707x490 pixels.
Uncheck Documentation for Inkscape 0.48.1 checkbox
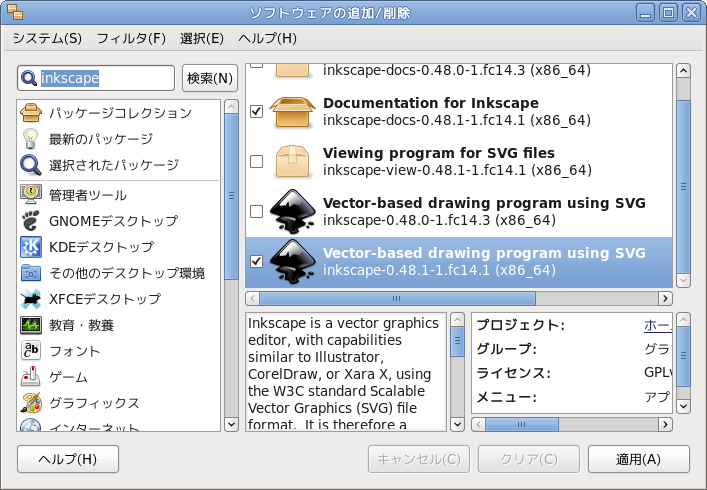[256, 111]
